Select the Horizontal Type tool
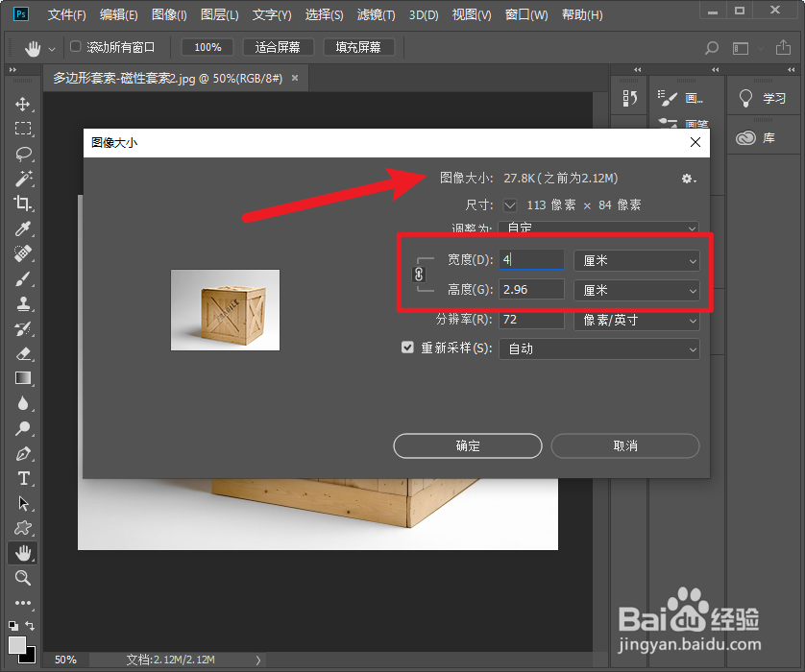This screenshot has height=672, width=805. tap(23, 479)
